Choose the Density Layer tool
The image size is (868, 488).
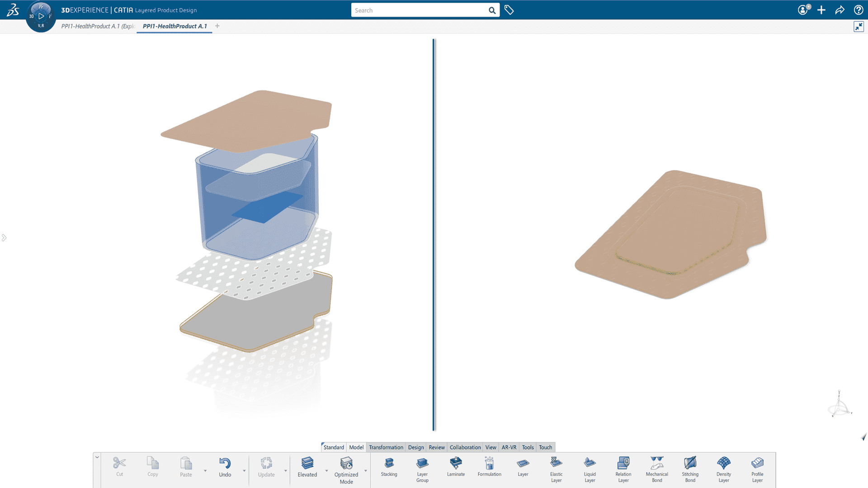724,470
